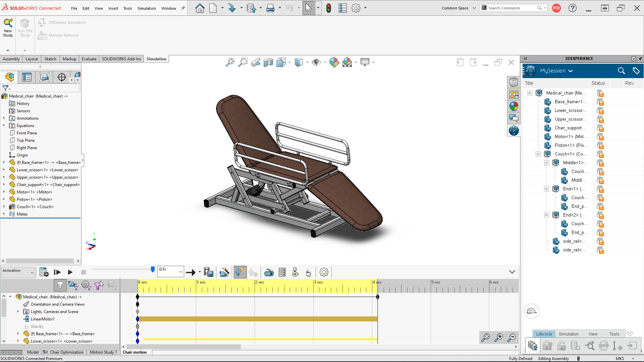Click the Display Style toolbar icon
The image size is (644, 362).
[x=299, y=62]
